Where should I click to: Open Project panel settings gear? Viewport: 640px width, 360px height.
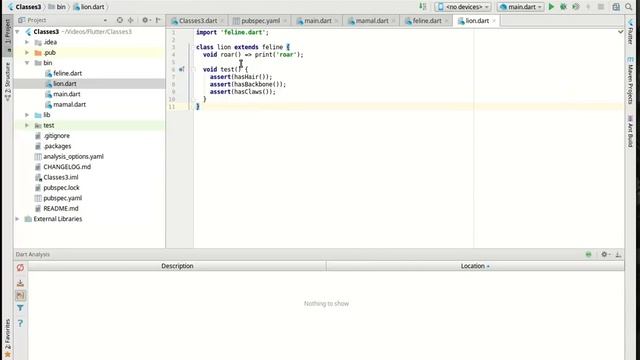(x=146, y=20)
